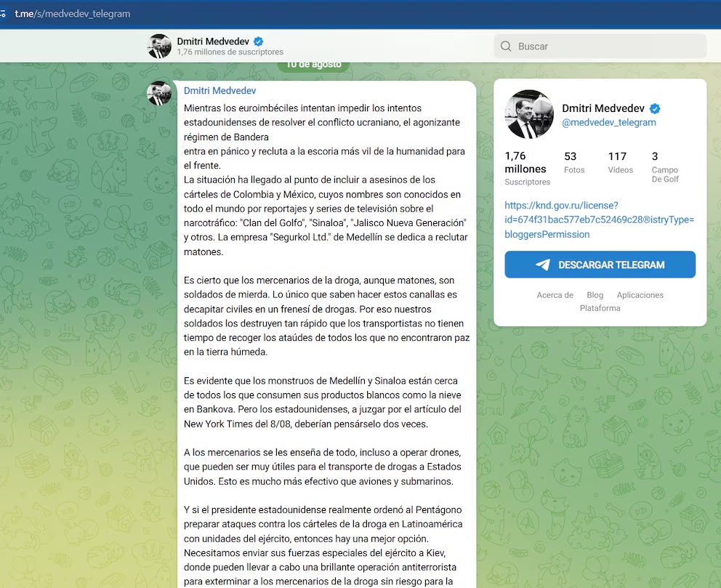
Task: Click the browser address bar URL
Action: 73,13
